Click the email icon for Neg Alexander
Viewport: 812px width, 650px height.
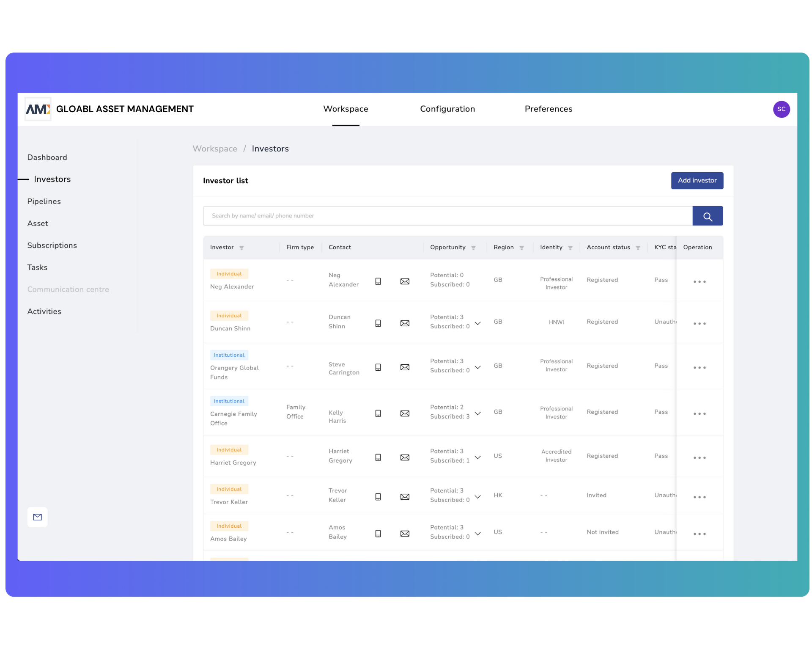tap(405, 281)
